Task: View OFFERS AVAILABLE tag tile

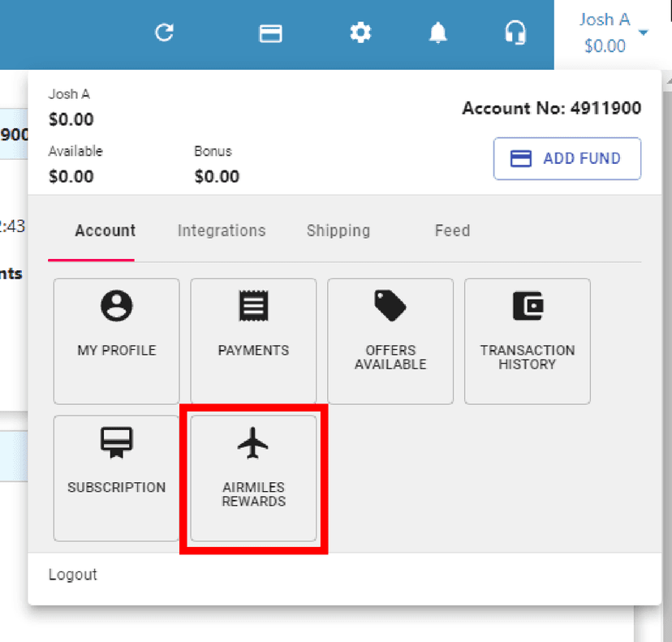Action: tap(390, 341)
